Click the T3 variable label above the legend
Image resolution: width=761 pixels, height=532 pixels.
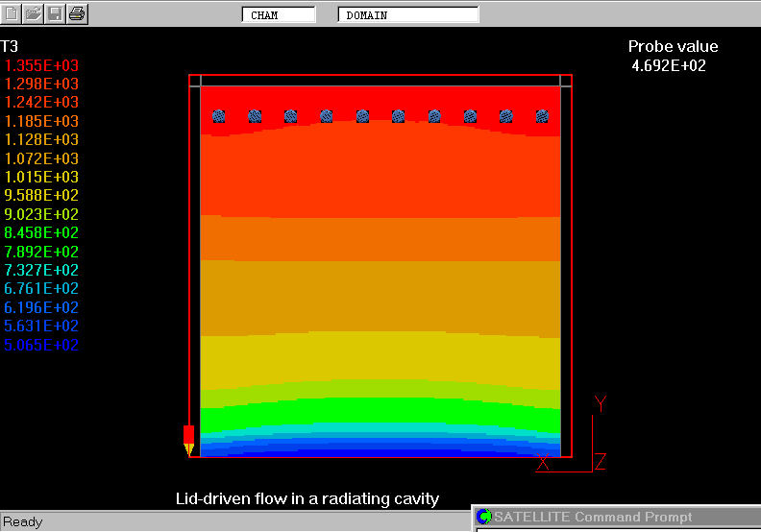point(10,46)
